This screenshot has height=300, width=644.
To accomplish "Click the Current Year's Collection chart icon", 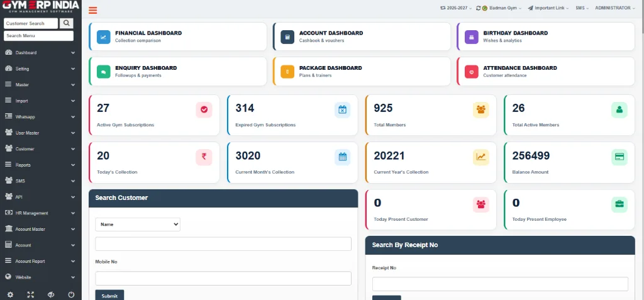I will click(481, 157).
